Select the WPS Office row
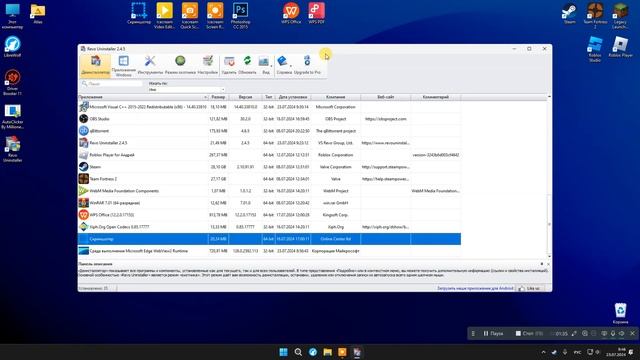640x360 pixels. pyautogui.click(x=269, y=215)
